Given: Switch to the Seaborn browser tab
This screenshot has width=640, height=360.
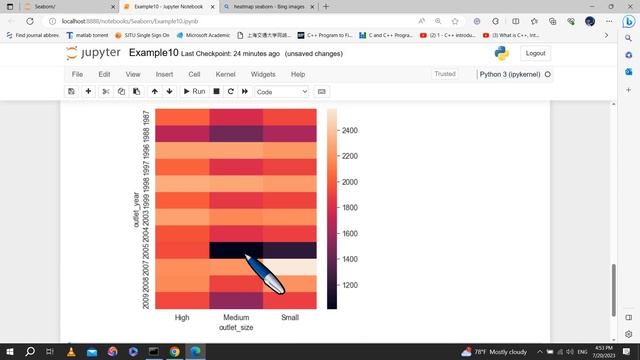Looking at the screenshot, I should pyautogui.click(x=69, y=7).
